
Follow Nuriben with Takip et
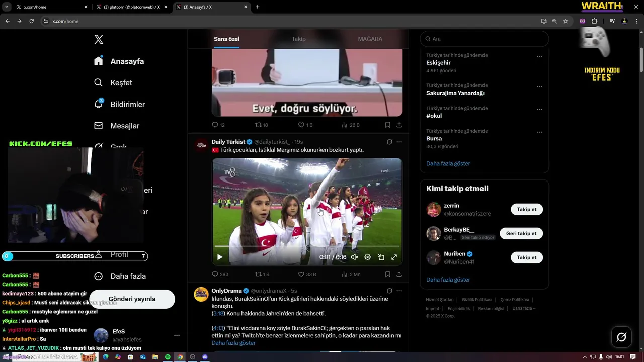pos(527,257)
